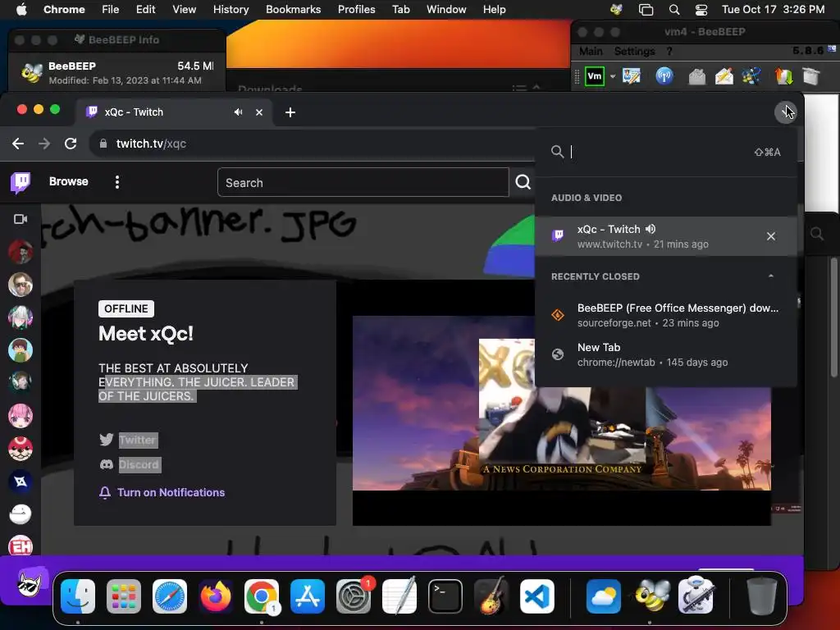Screen dimensions: 840x630
Task: Open the Trash in the Dock
Action: point(761,596)
